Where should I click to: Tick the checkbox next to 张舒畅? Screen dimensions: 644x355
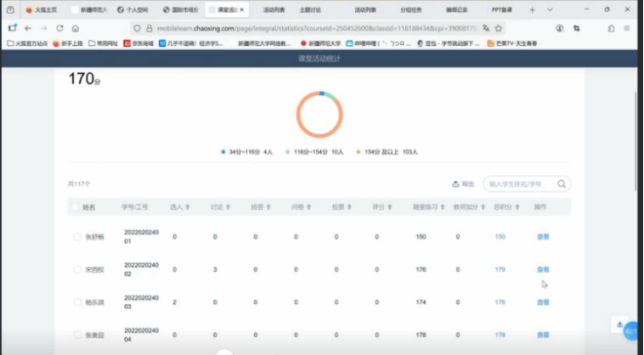pyautogui.click(x=76, y=237)
